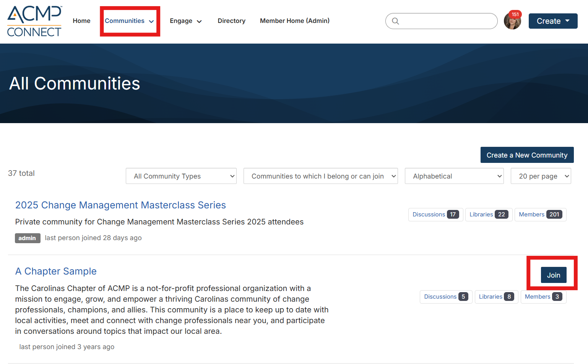Open the A Chapter Sample link

click(x=56, y=271)
